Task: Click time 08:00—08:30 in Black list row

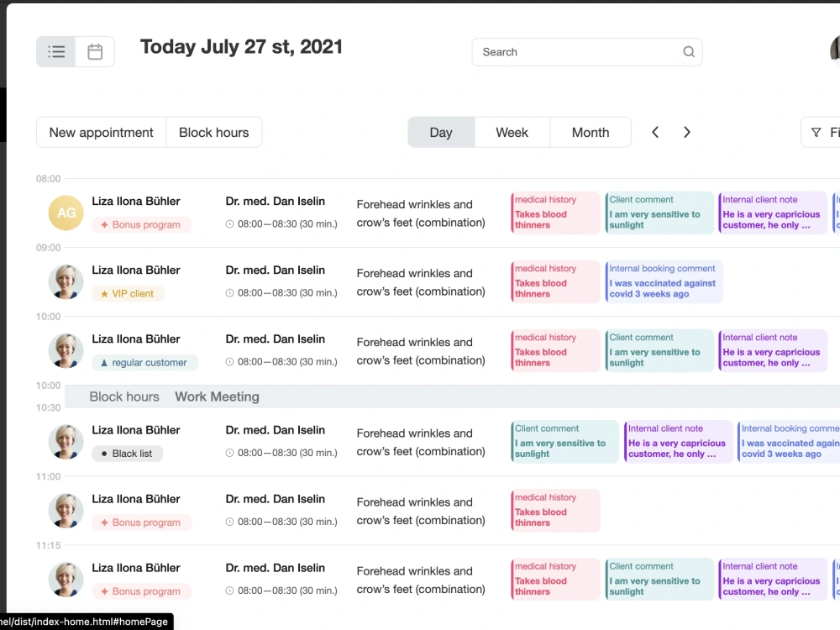Action: point(287,454)
